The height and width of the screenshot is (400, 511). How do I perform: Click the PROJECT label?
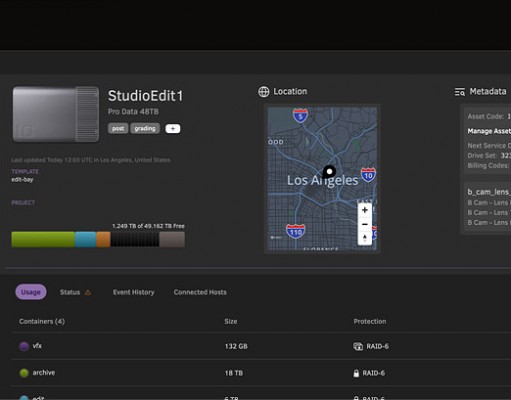[x=23, y=203]
